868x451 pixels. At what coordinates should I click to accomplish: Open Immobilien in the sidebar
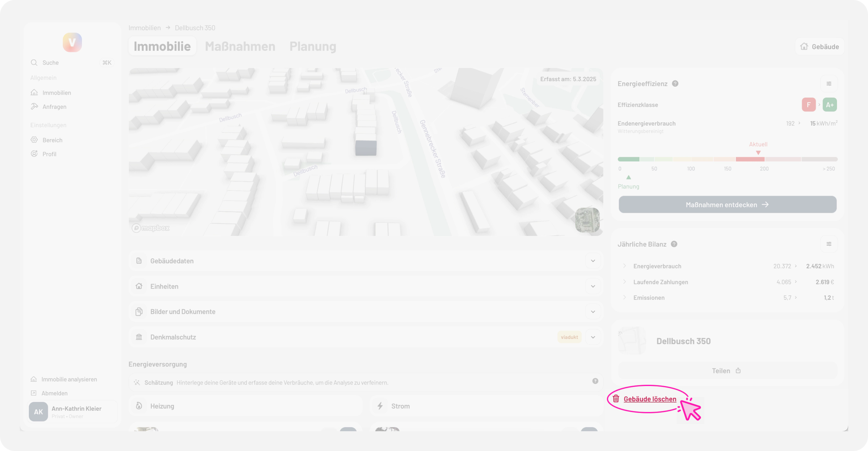56,93
